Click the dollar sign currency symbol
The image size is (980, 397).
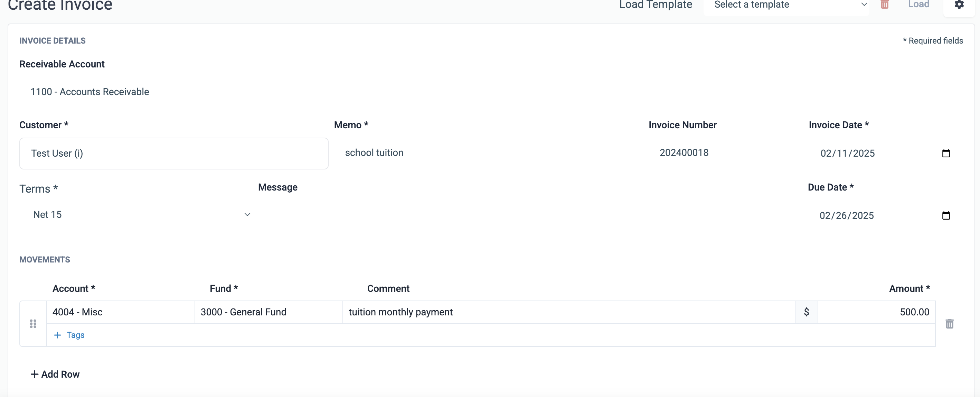(806, 312)
